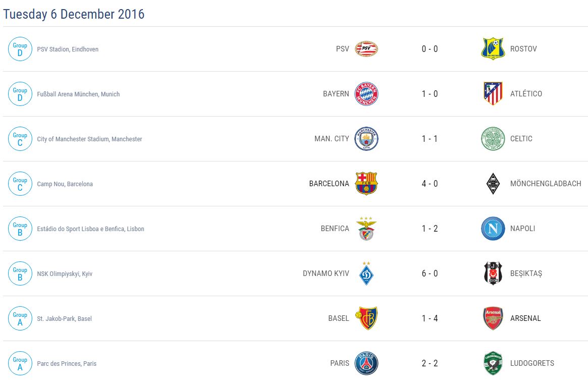This screenshot has height=387, width=588.
Task: Open the Celtic club badge
Action: click(x=493, y=139)
